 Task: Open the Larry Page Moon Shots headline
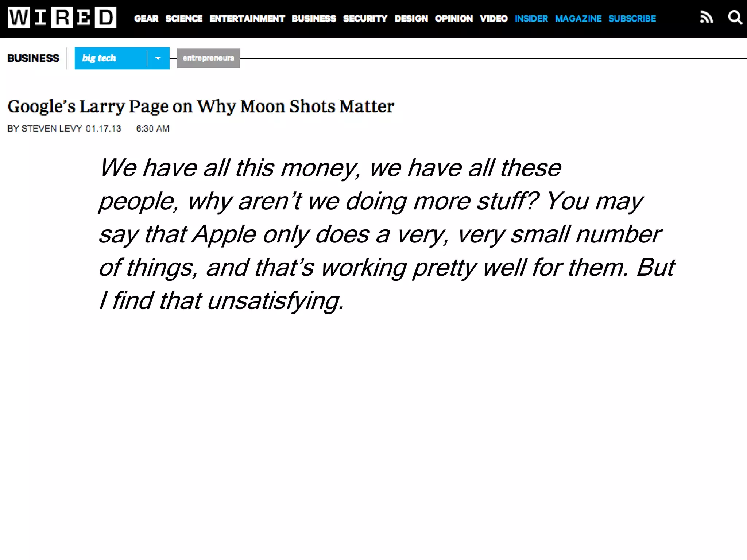tap(201, 107)
